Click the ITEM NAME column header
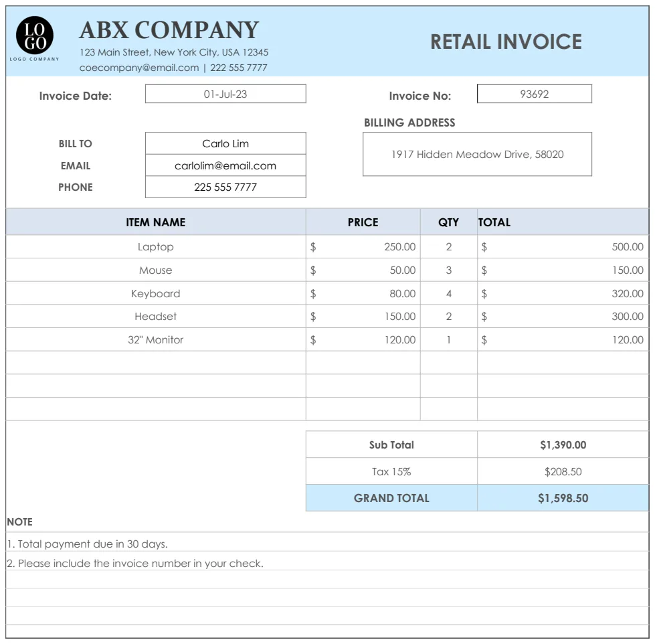 pyautogui.click(x=155, y=222)
